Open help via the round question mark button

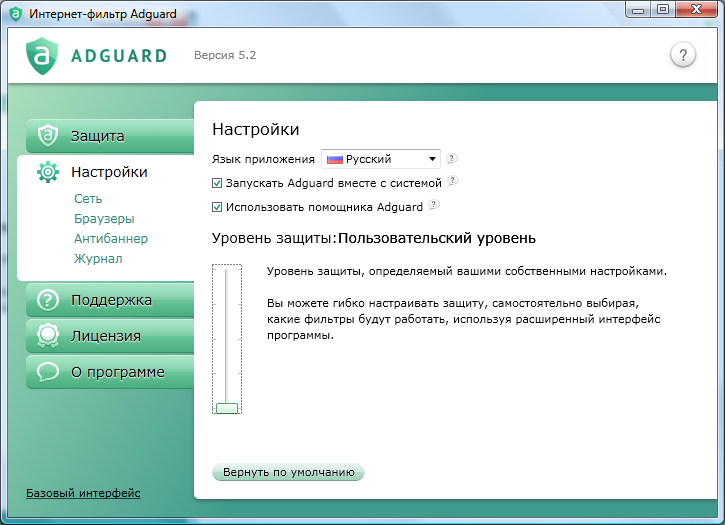[683, 55]
